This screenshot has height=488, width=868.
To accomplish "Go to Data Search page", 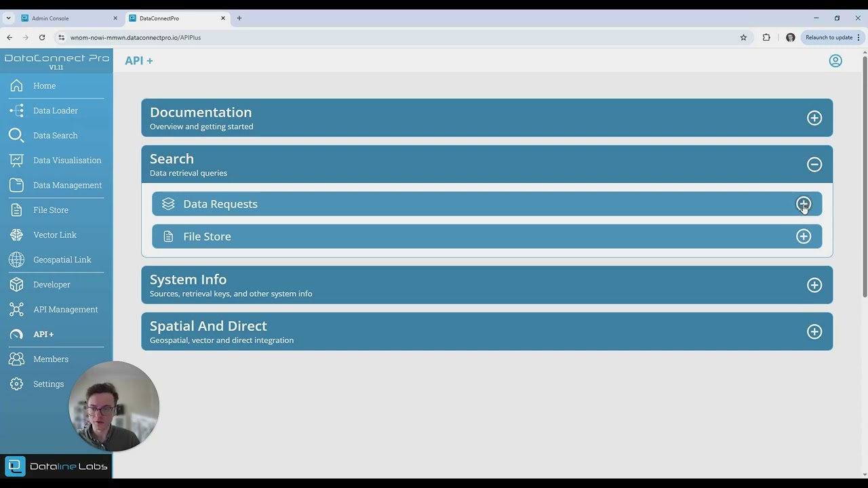I will click(56, 136).
